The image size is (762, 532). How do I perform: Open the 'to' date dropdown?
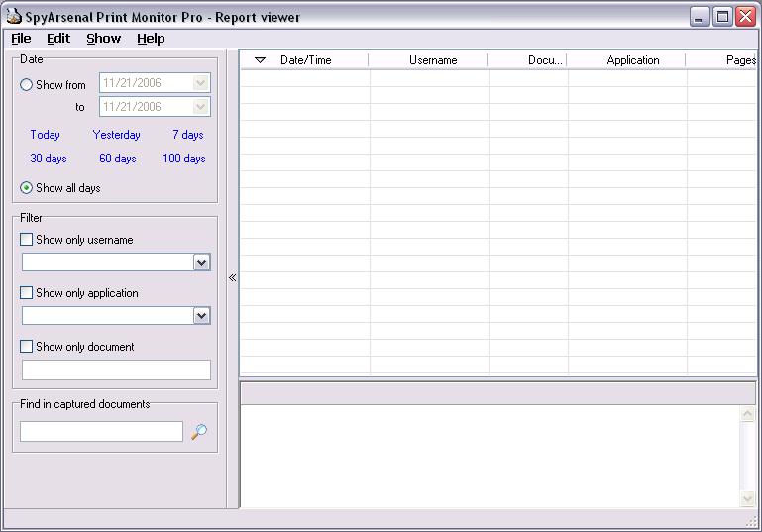201,107
